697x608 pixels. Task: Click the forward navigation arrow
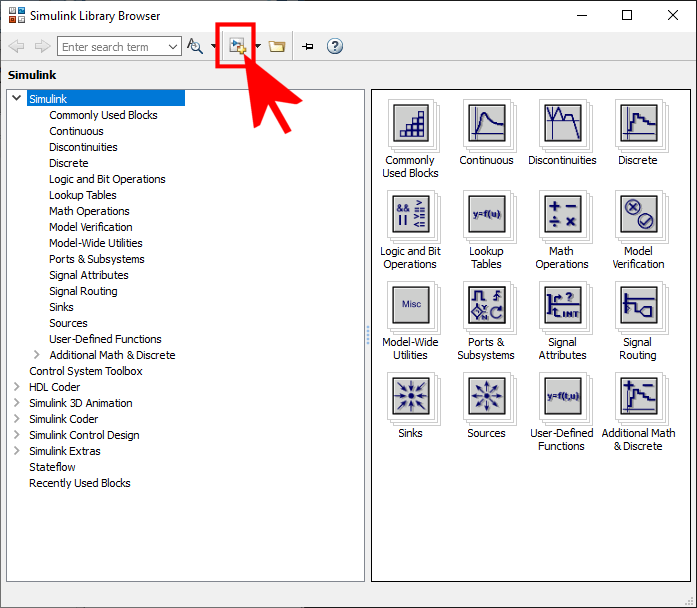[42, 46]
